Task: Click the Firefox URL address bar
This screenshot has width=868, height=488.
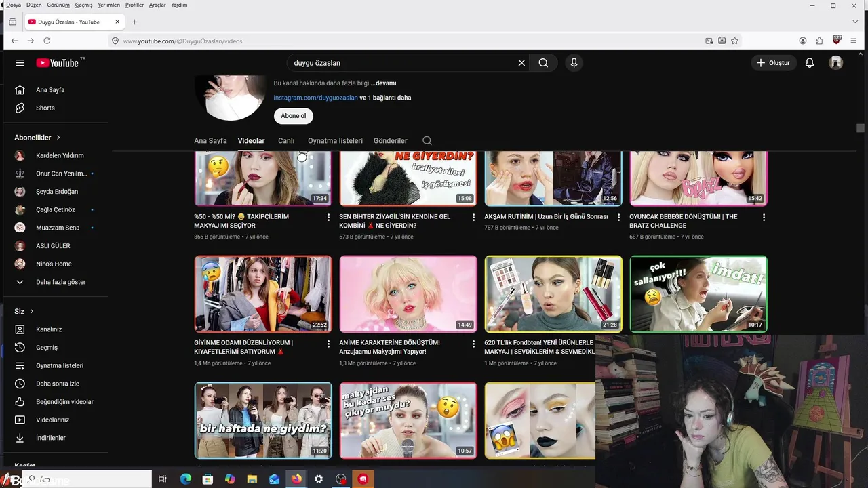Action: [x=407, y=41]
